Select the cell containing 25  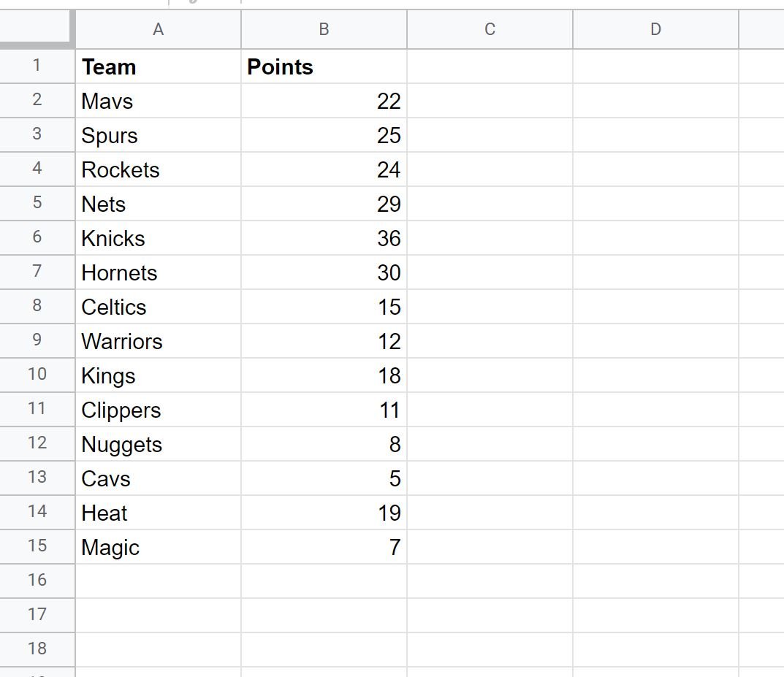tap(324, 135)
